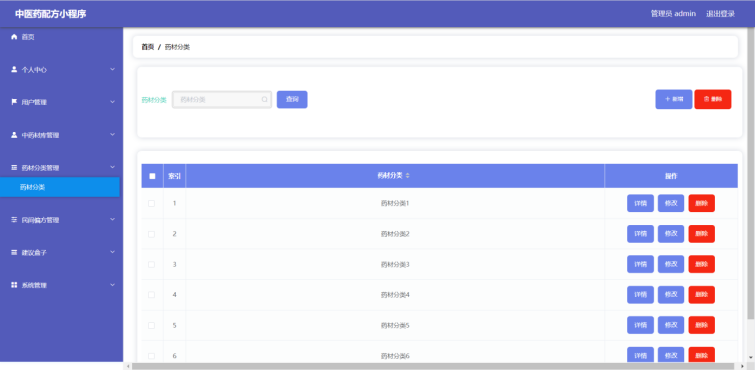Click the flag icon next to 用户管理

[14, 102]
